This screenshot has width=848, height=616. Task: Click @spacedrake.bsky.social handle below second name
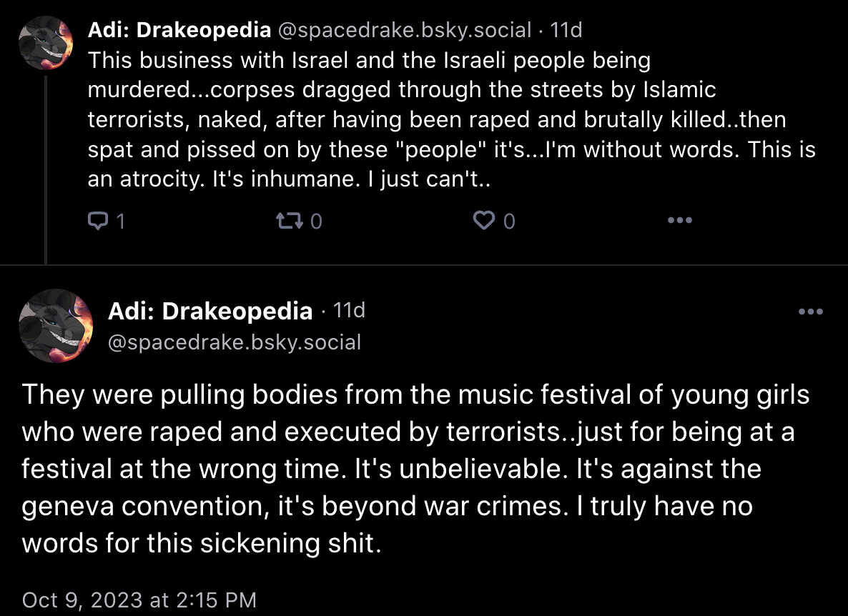235,342
